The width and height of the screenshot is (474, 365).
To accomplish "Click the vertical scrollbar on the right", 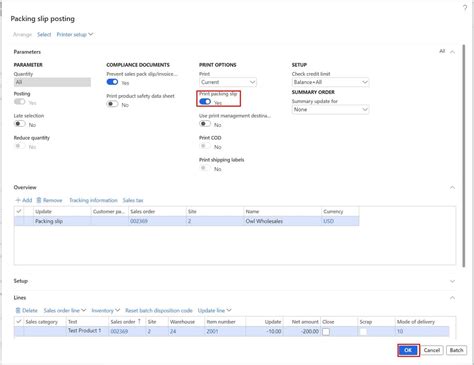I will [x=464, y=156].
